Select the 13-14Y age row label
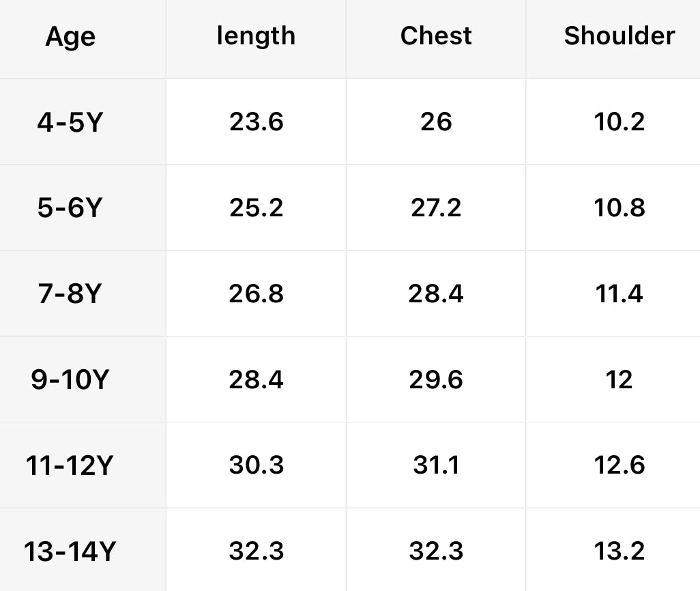This screenshot has width=700, height=591. 70,552
